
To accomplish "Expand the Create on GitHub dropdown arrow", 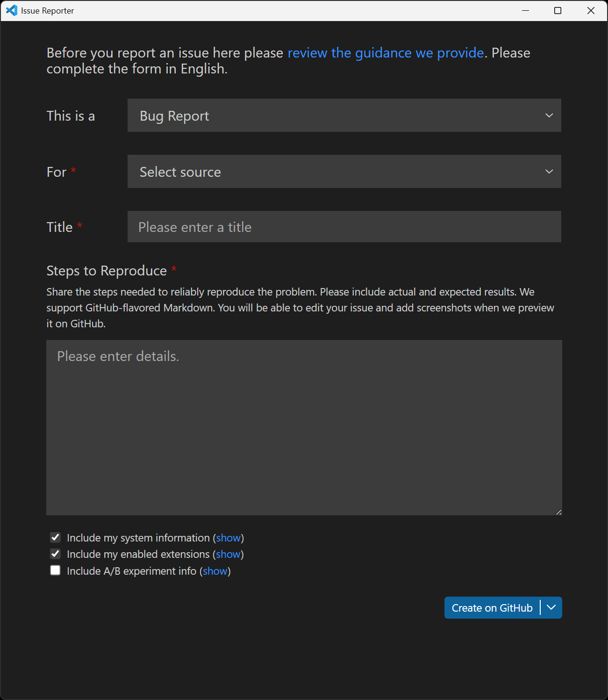I will point(551,607).
